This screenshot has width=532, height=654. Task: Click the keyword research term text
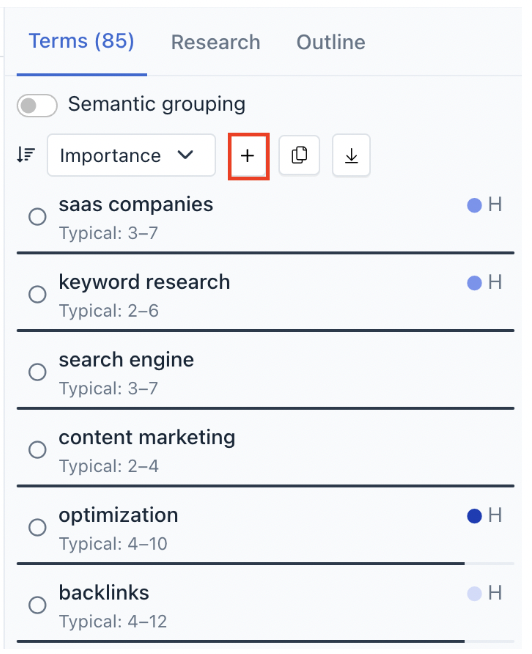[144, 282]
